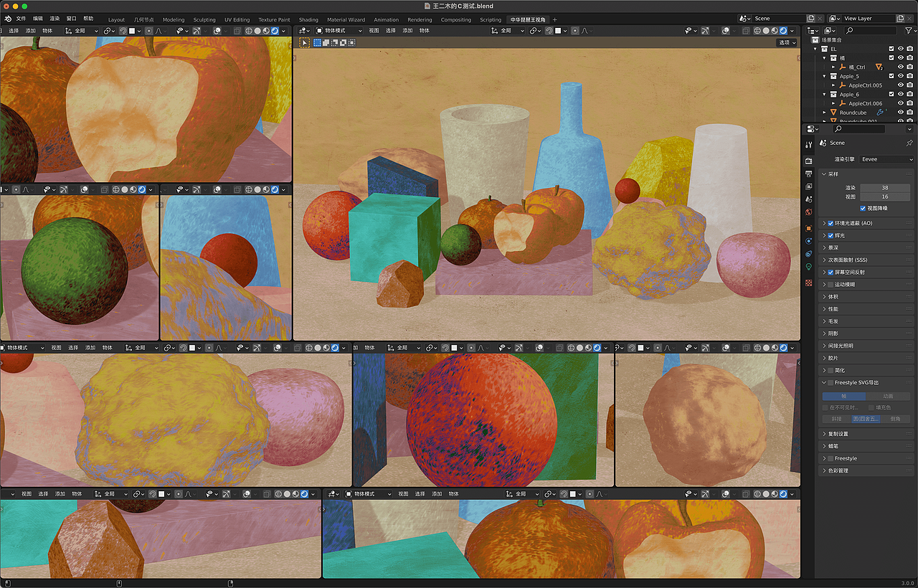Image resolution: width=918 pixels, height=588 pixels.
Task: Expand the 景深 panel
Action: coord(867,247)
